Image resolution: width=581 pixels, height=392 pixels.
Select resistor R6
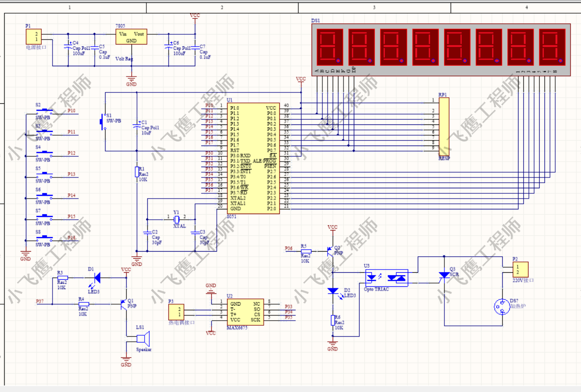[x=332, y=321]
